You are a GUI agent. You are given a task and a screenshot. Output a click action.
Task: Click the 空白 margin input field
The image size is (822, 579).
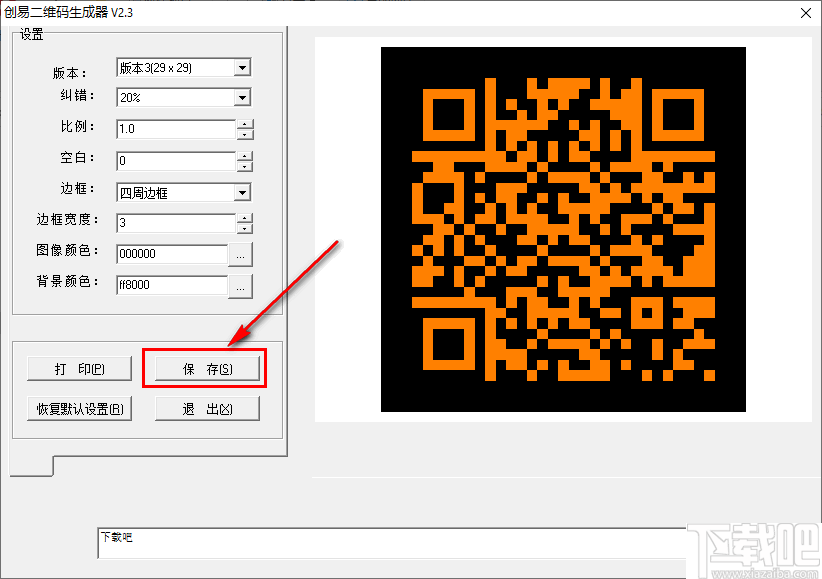pos(176,161)
